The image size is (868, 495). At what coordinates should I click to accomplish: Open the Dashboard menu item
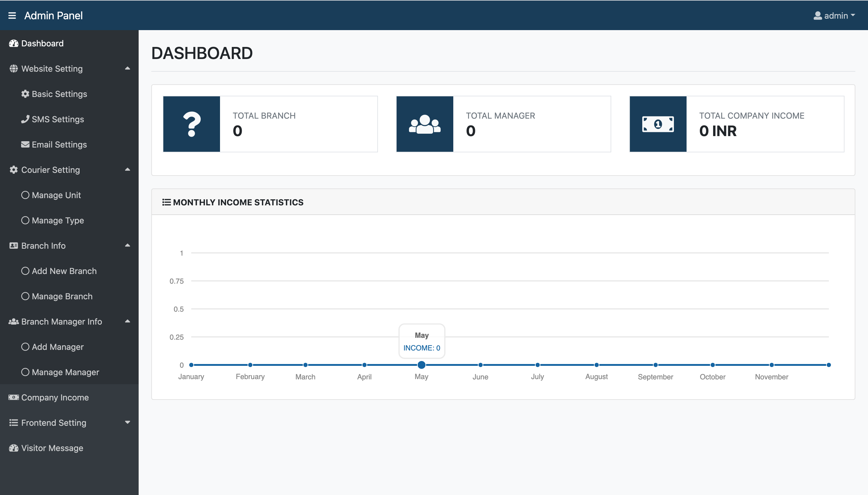[42, 44]
